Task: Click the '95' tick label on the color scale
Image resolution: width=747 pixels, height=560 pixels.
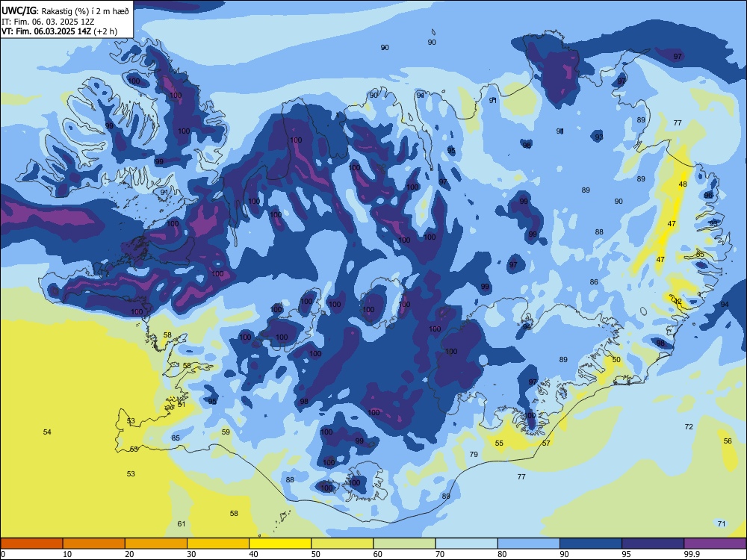Action: (626, 554)
